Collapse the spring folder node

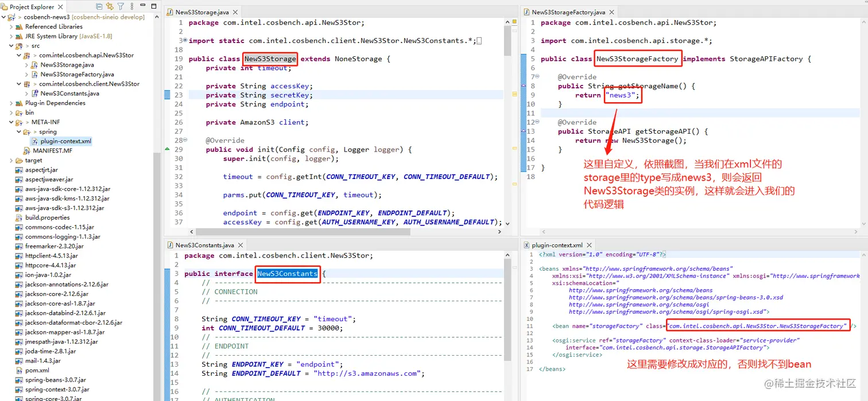(19, 132)
